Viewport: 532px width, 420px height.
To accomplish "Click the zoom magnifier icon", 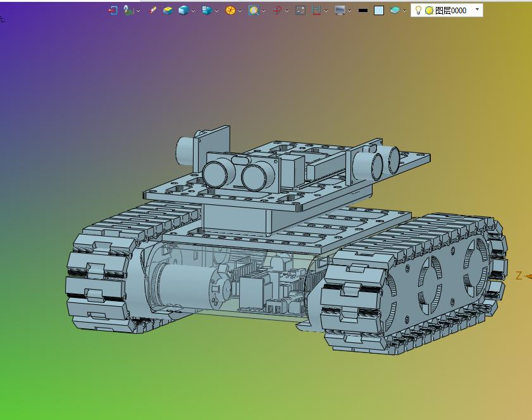I will 254,11.
